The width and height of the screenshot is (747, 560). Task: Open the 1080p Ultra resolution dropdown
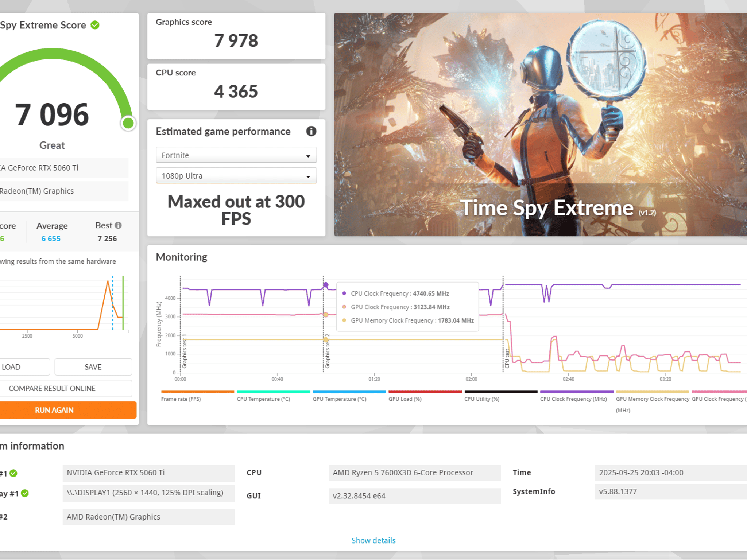[x=236, y=176]
